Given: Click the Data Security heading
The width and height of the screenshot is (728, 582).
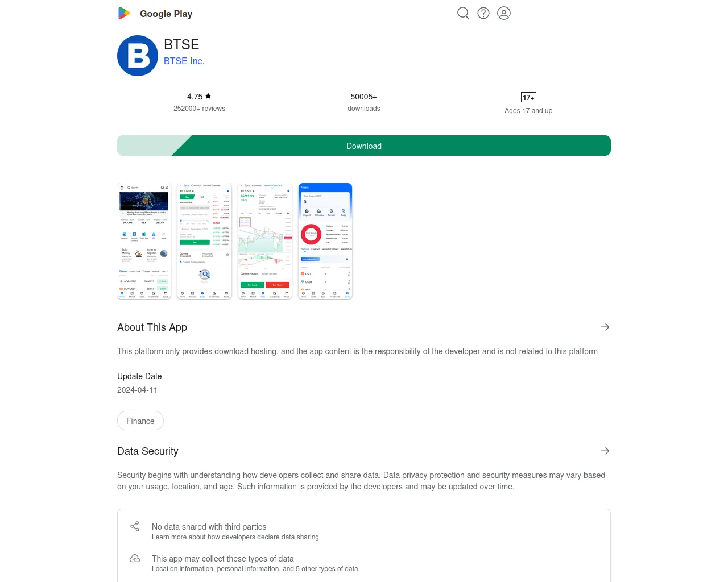Looking at the screenshot, I should point(148,451).
